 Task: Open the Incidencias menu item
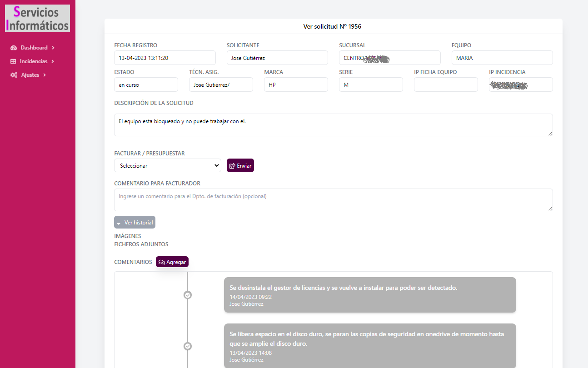(x=33, y=61)
